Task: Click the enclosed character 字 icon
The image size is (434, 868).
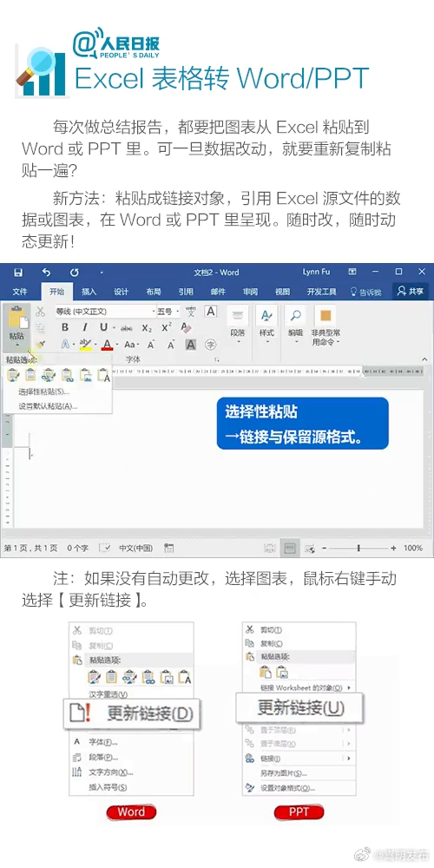Action: 211,345
